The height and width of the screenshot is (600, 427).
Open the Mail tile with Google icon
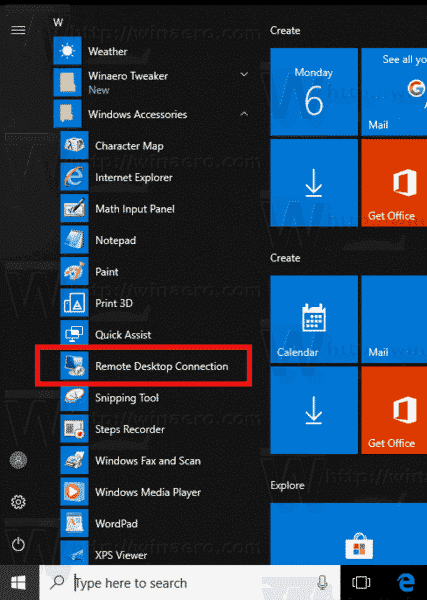tap(394, 92)
